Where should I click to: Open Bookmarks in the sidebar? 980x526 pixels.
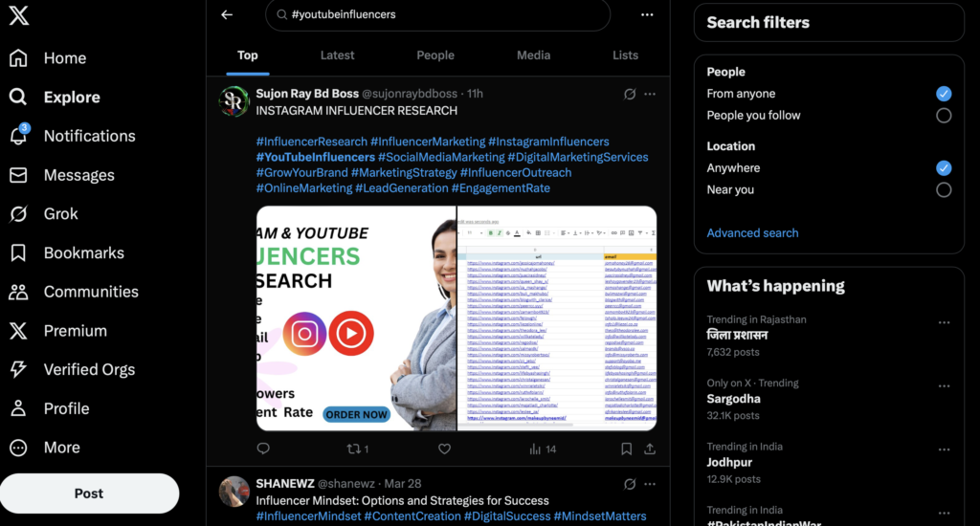click(66, 252)
